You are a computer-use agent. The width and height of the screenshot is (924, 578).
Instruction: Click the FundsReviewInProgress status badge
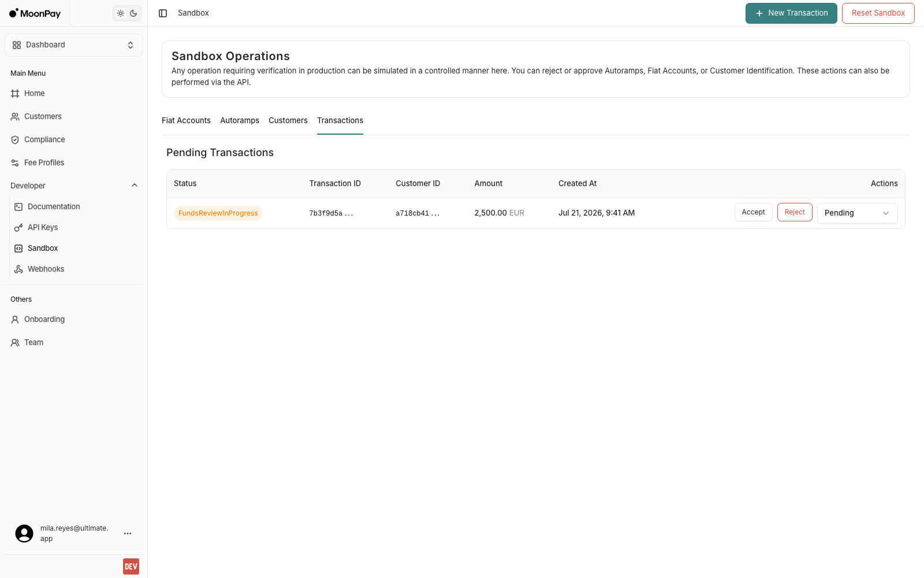[x=218, y=213]
